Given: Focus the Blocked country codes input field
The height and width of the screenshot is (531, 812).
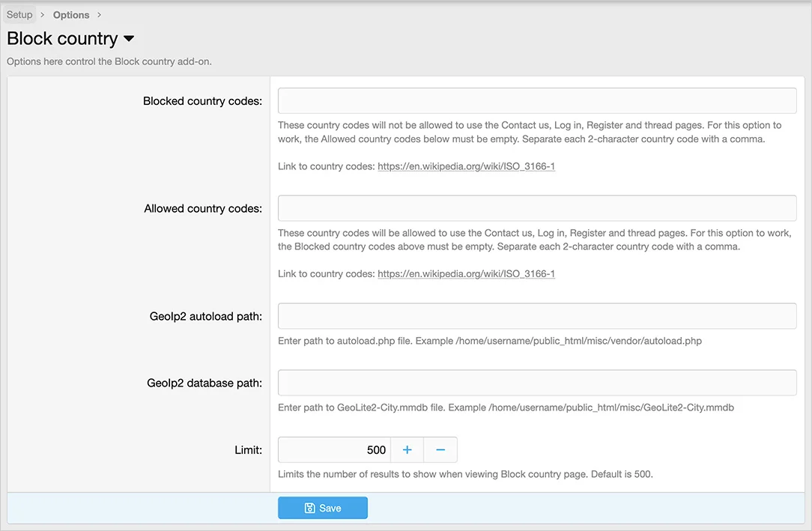Looking at the screenshot, I should click(x=536, y=100).
